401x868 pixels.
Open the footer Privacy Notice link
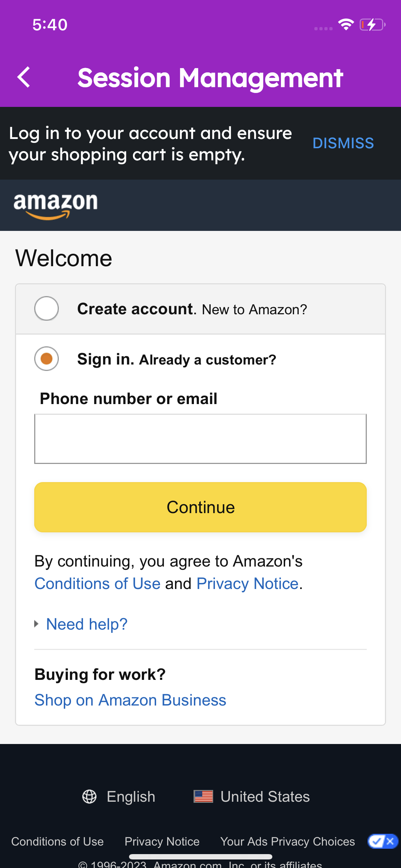pos(162,841)
